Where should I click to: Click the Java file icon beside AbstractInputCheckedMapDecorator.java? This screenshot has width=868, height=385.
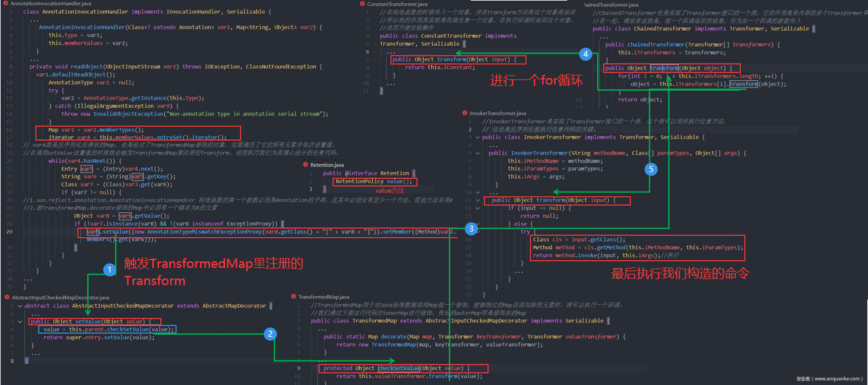coord(7,297)
